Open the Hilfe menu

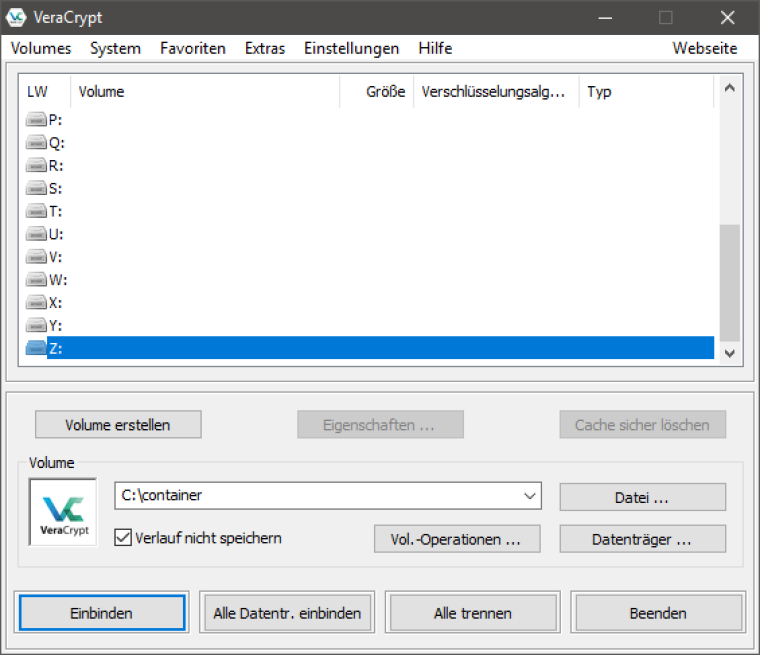pos(435,48)
